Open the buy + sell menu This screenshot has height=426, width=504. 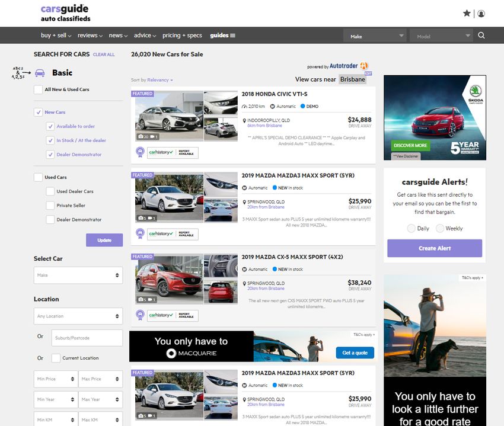[56, 36]
